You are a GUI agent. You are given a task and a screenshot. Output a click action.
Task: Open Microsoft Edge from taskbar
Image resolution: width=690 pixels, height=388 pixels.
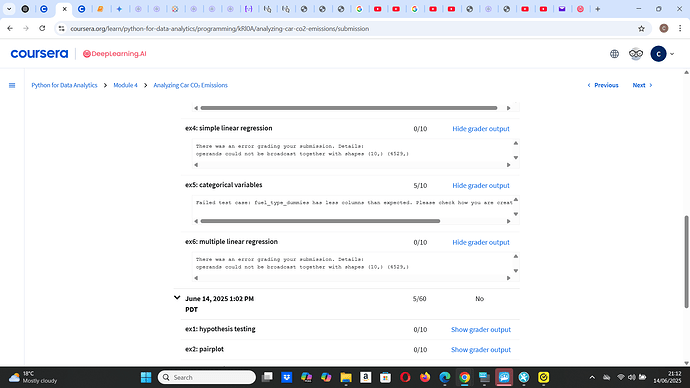coord(444,377)
